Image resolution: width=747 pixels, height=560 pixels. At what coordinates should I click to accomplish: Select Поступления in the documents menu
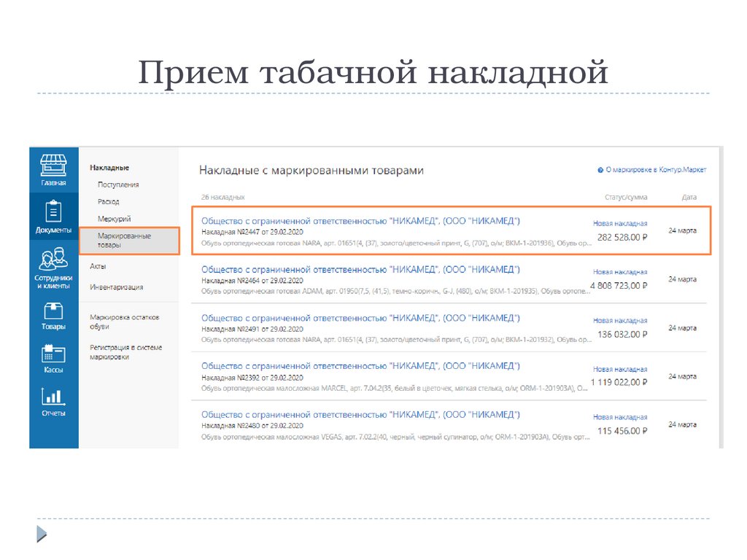[118, 184]
